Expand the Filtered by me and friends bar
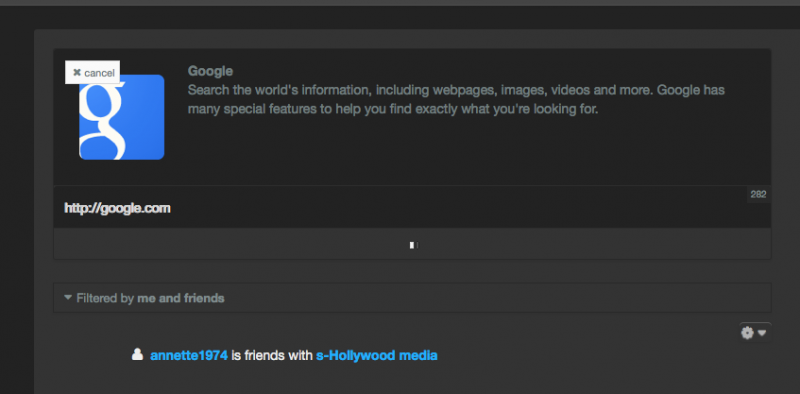 coord(412,298)
